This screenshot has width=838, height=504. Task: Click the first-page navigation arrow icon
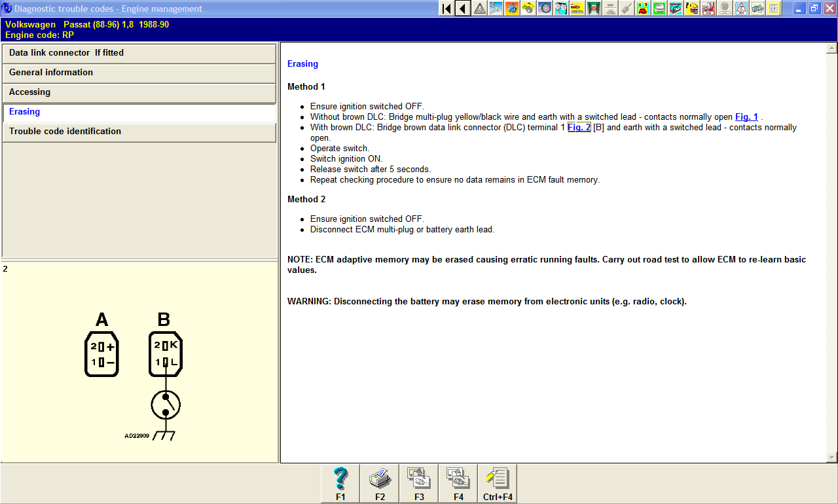[x=446, y=9]
